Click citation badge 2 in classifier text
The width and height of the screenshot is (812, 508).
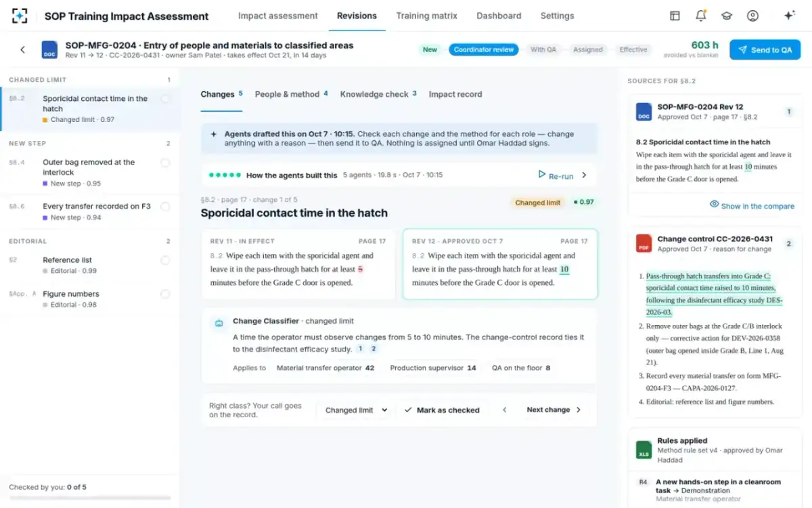point(373,349)
